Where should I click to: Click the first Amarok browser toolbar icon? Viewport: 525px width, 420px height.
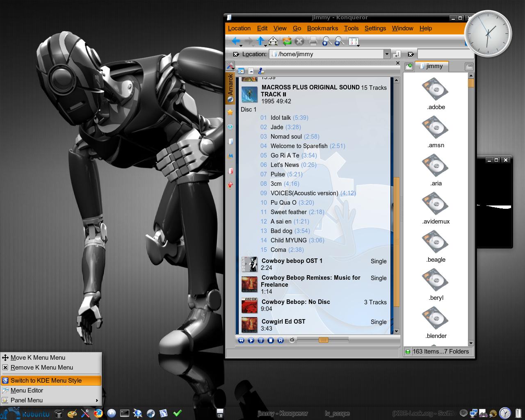click(241, 71)
